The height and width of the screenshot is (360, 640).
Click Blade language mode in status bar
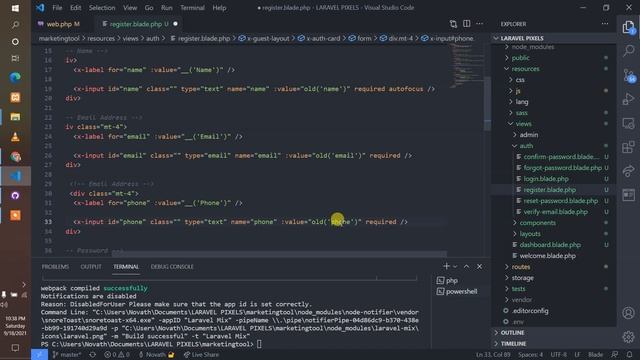[x=595, y=355]
